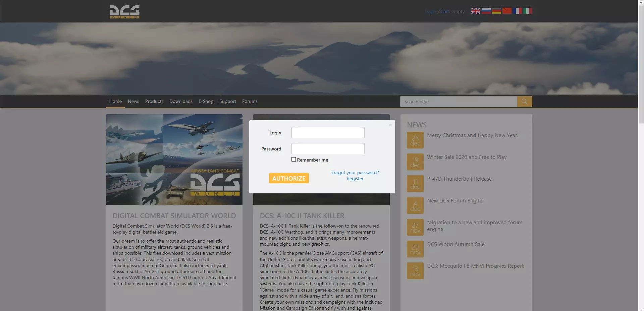Close the login dialog with the X
This screenshot has width=644, height=311.
[x=390, y=125]
